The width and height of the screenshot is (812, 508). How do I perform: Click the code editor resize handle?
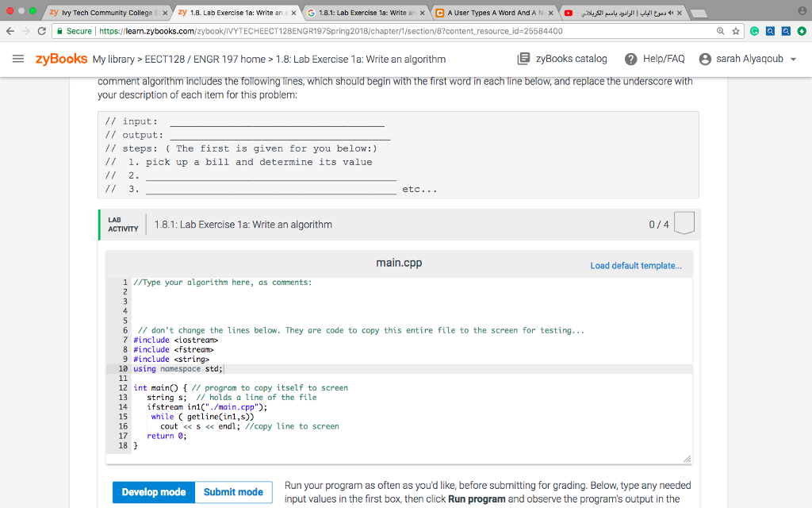[686, 457]
